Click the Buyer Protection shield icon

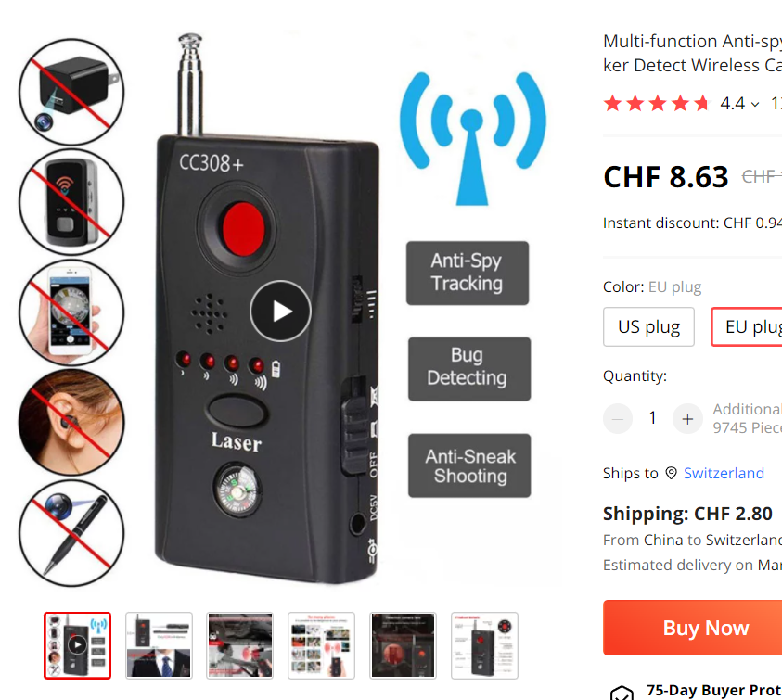coord(622,693)
